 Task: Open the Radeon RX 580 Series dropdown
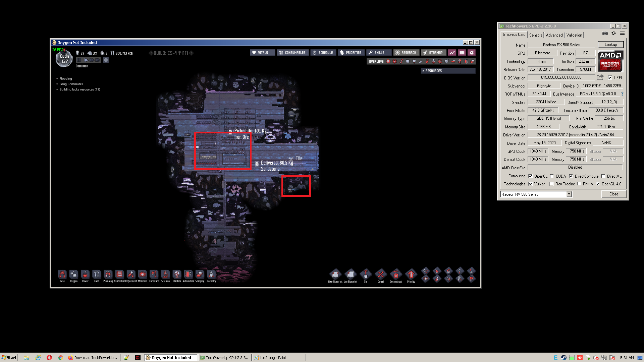(x=569, y=194)
